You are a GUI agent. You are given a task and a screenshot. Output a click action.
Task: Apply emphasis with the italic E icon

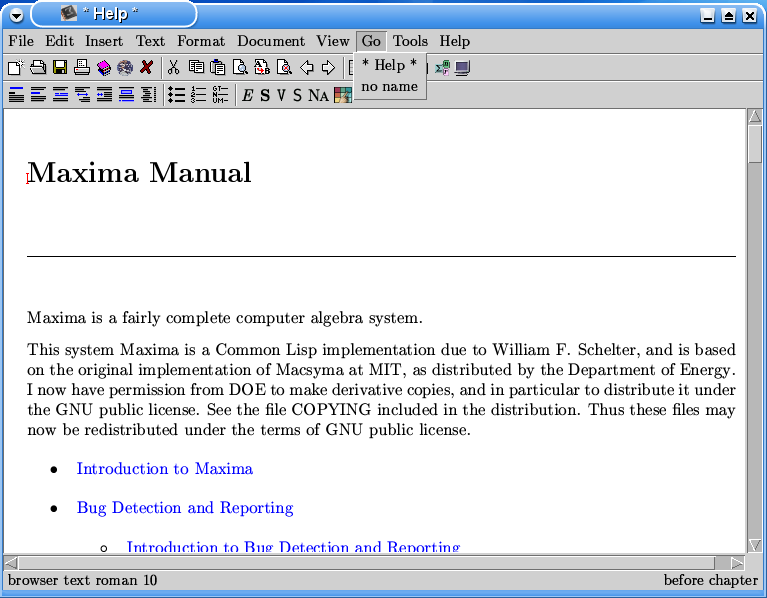[x=248, y=95]
